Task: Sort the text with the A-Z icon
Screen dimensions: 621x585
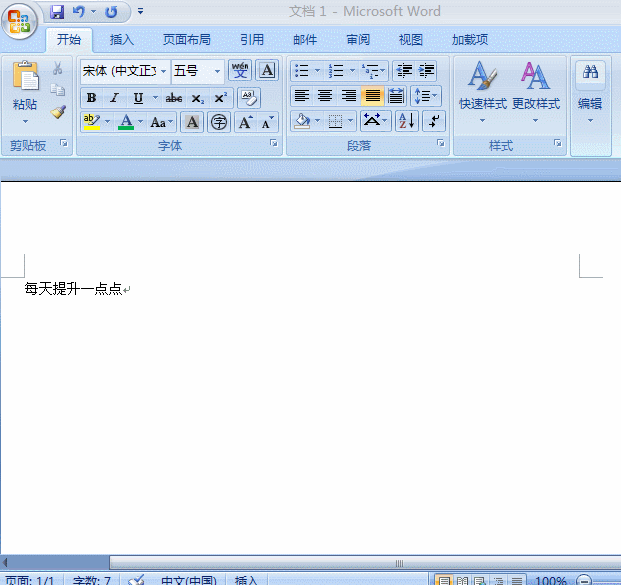Action: pos(407,121)
